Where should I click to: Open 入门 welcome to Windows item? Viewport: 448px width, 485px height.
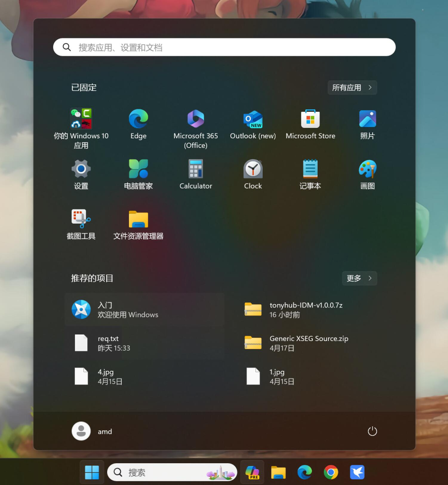[145, 310]
